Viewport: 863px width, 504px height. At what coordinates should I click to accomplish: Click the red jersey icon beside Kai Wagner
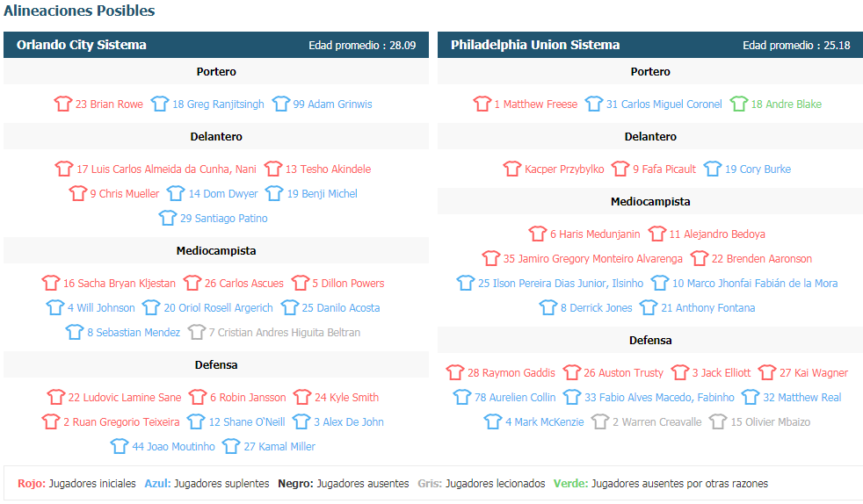click(766, 372)
